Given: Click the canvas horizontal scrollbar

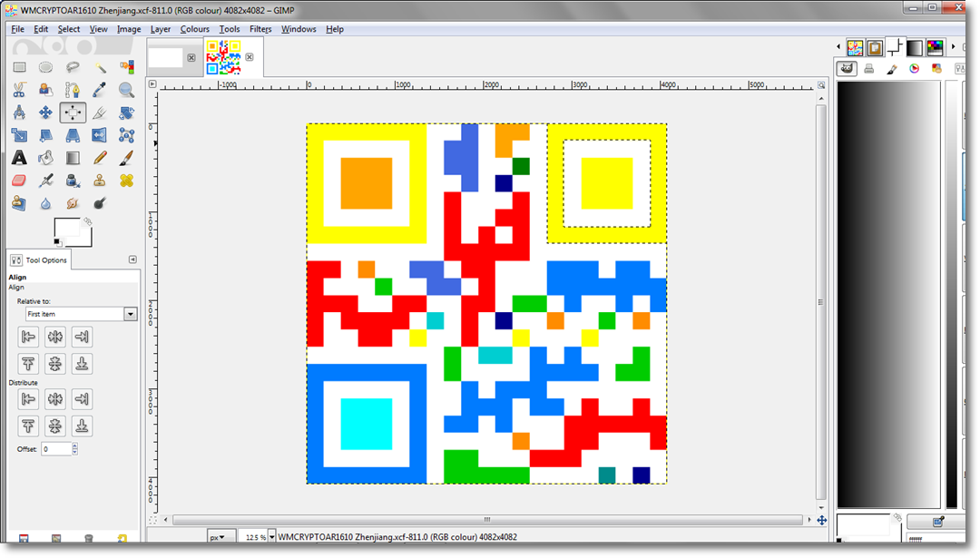Looking at the screenshot, I should click(487, 520).
